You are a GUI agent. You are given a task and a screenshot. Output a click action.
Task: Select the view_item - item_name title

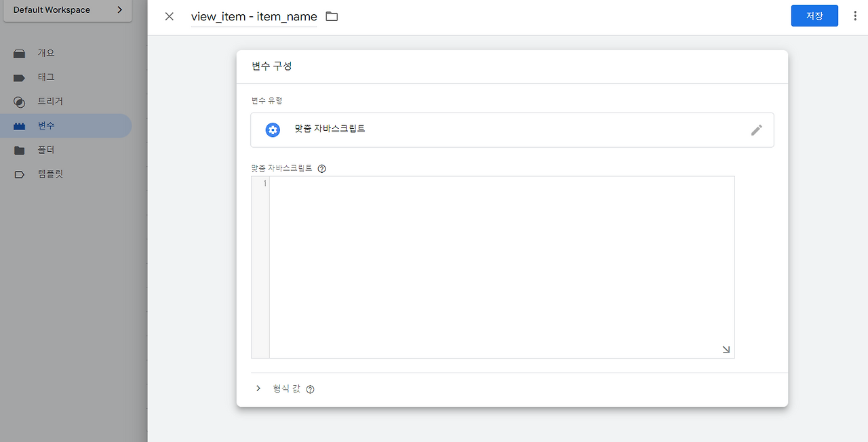point(254,16)
